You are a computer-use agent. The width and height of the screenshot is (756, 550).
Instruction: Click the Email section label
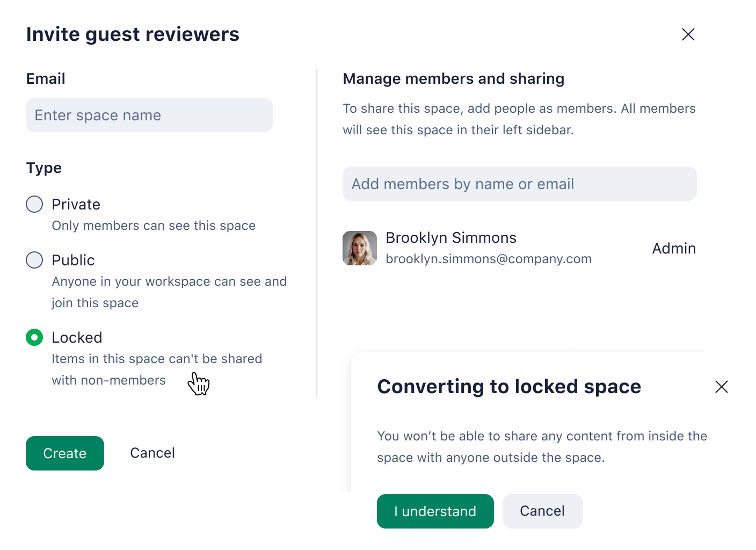coord(45,78)
